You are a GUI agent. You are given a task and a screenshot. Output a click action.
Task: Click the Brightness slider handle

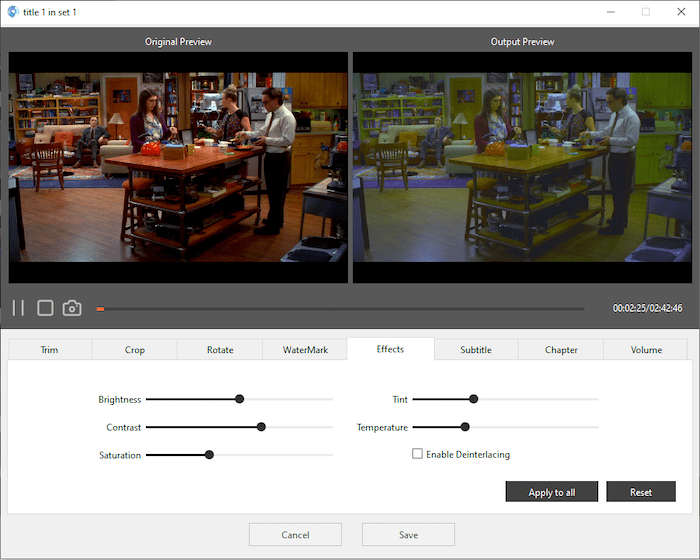239,399
